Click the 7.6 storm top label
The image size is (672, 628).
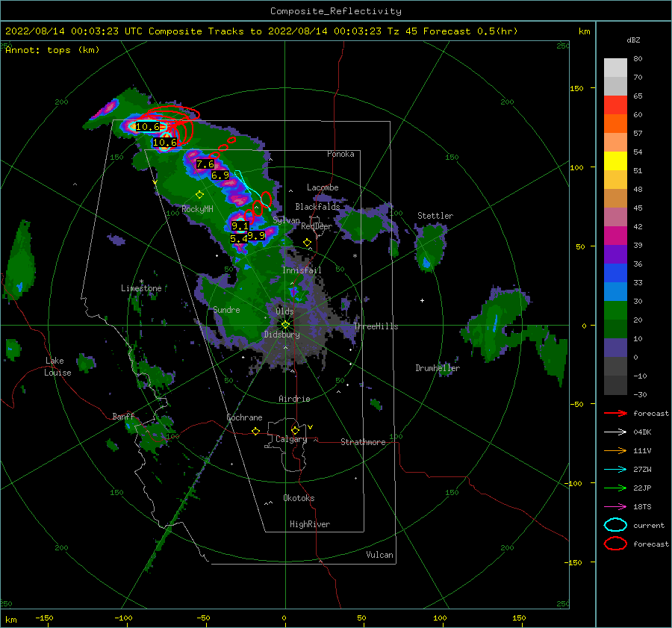pyautogui.click(x=205, y=164)
